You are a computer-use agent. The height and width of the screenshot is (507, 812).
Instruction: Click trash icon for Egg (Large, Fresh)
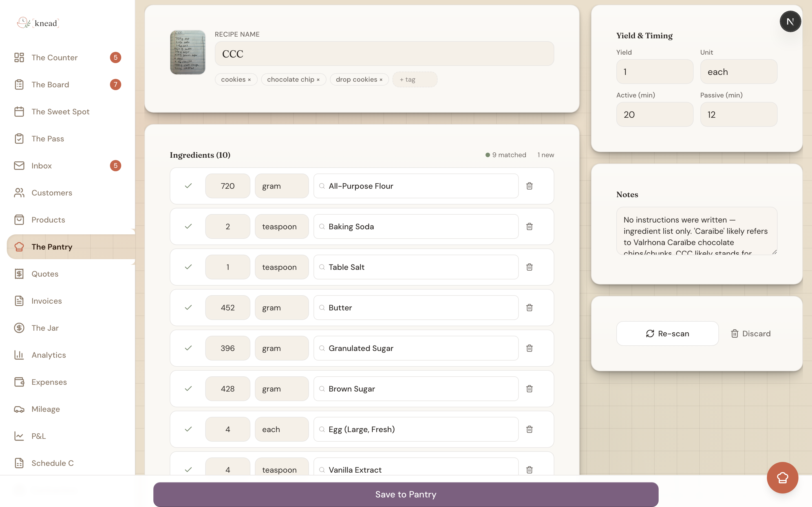pyautogui.click(x=529, y=429)
